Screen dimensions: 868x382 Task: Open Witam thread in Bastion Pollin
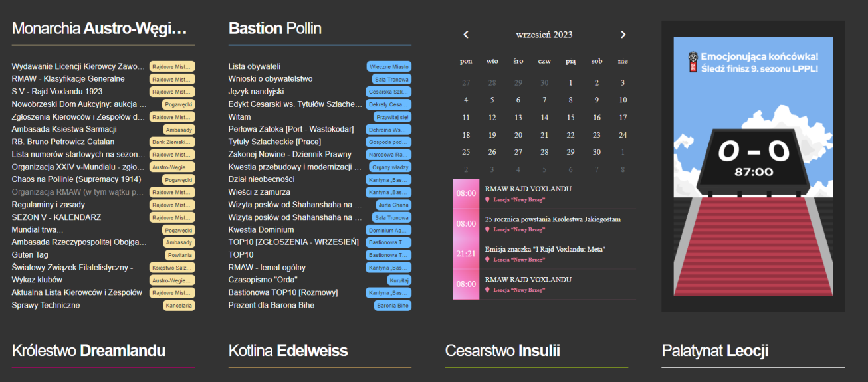[240, 116]
